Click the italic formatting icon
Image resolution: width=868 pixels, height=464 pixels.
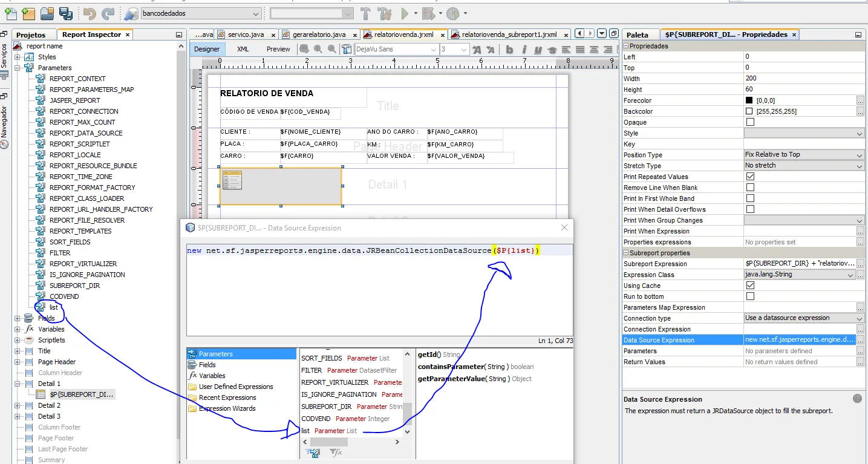524,50
